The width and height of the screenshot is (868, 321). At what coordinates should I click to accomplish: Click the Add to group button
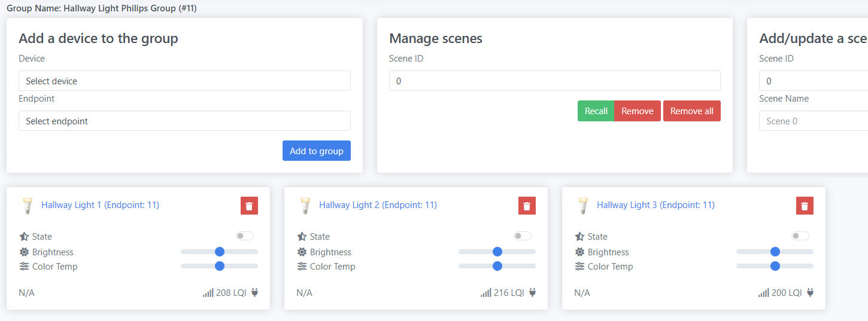pos(317,151)
